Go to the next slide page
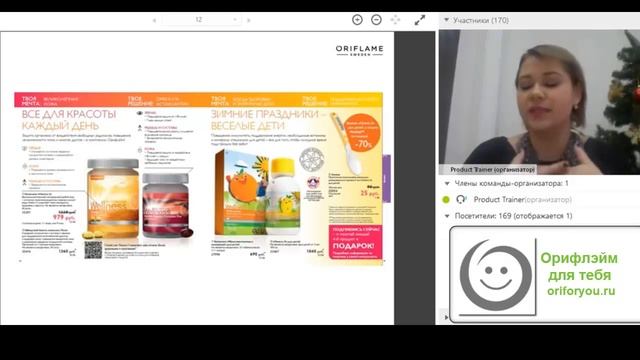Viewport: 640px width, 360px height. [249, 20]
